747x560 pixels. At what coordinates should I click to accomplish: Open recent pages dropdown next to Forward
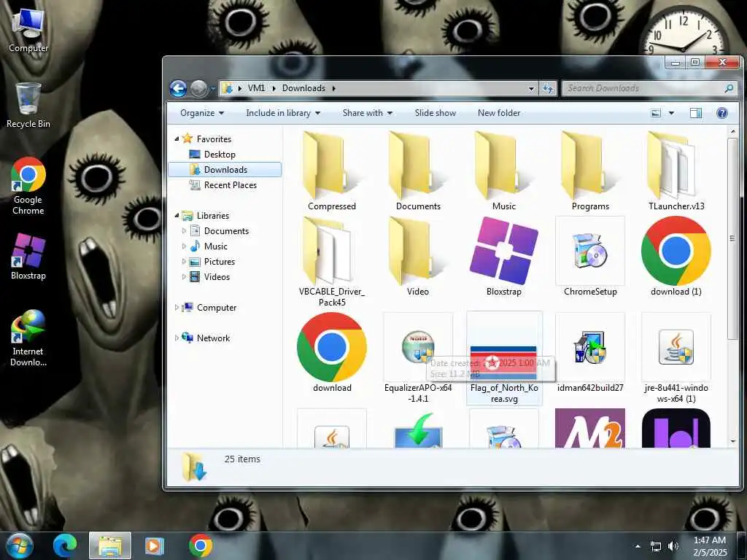point(213,88)
